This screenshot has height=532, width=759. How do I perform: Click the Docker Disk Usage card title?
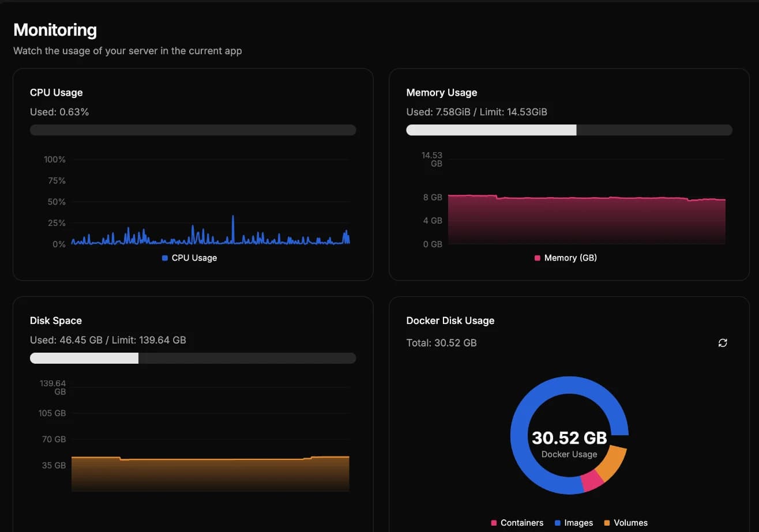[x=450, y=320]
